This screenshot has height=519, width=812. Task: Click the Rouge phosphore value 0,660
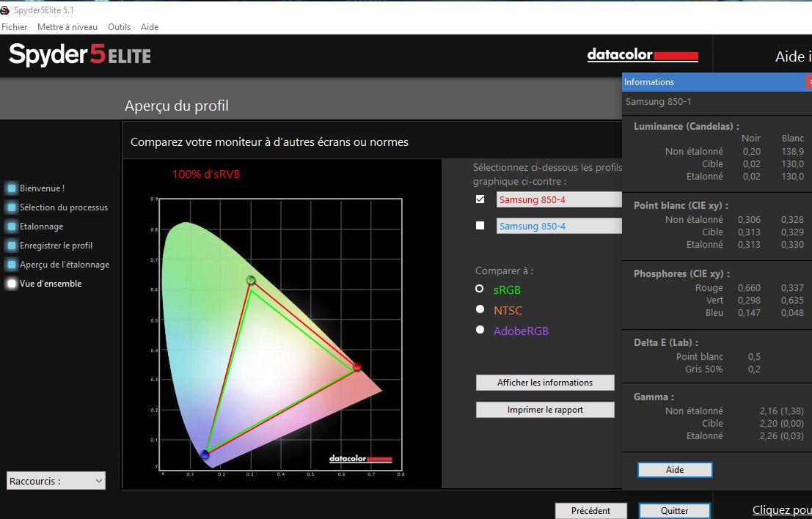(x=749, y=287)
